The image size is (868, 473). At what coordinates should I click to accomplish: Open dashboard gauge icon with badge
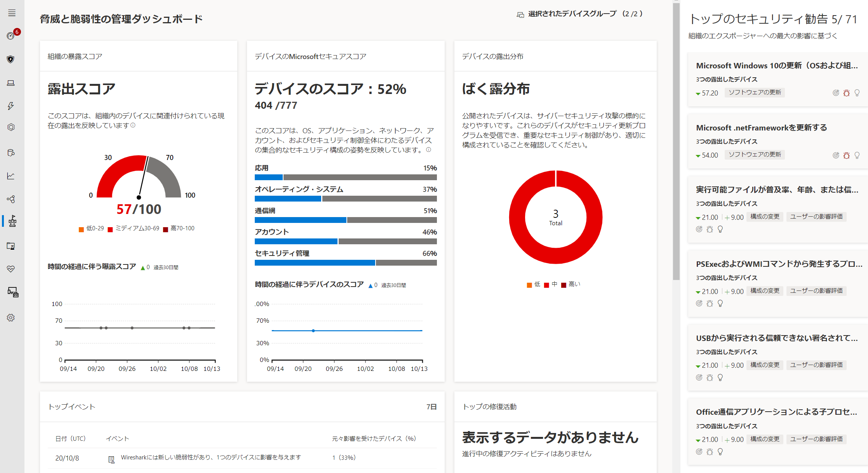(11, 36)
